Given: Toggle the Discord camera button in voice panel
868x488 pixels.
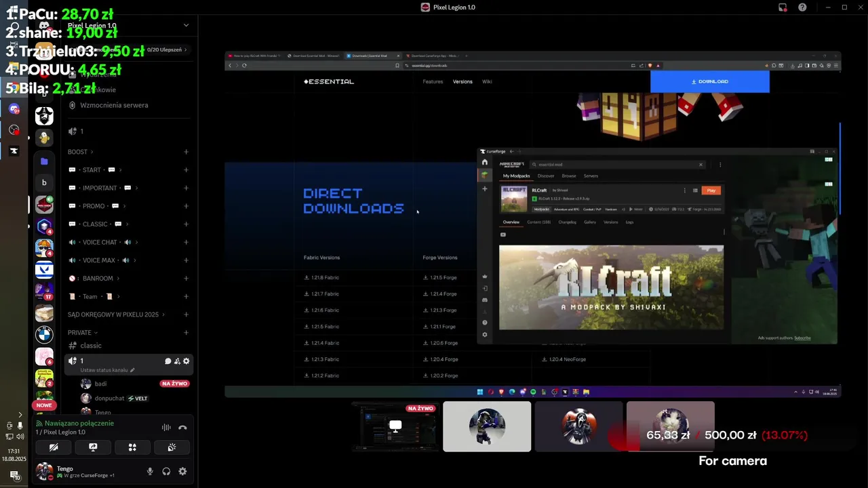Looking at the screenshot, I should click(54, 447).
